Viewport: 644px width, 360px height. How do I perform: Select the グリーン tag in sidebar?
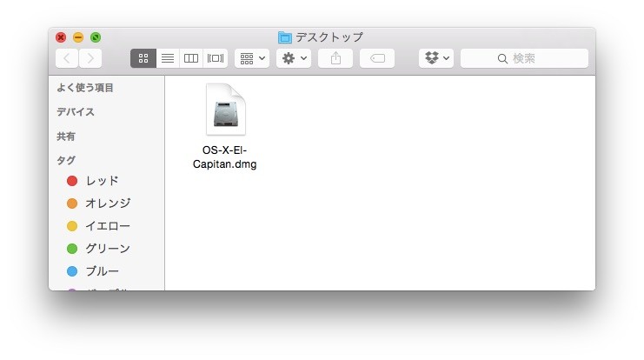107,249
